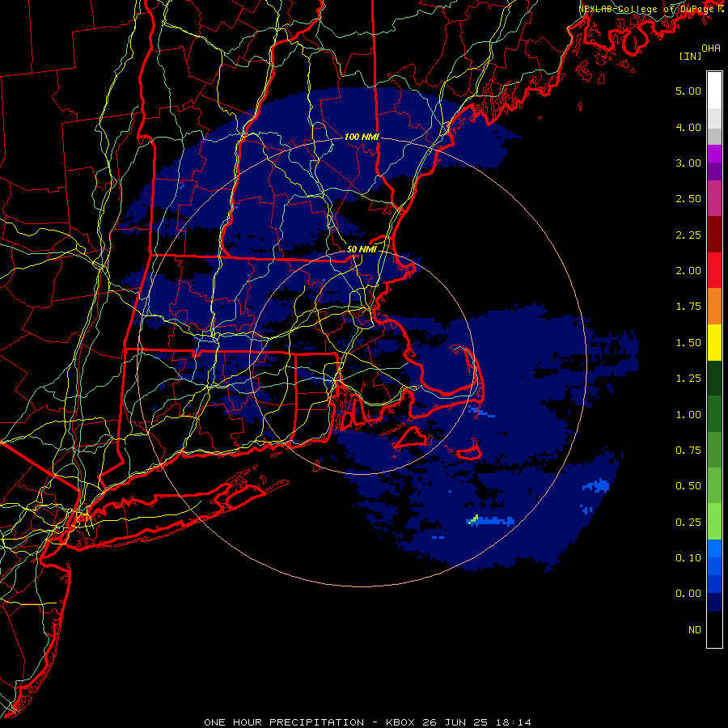Click the green-yellow precipitation cell offshore

pos(473,519)
